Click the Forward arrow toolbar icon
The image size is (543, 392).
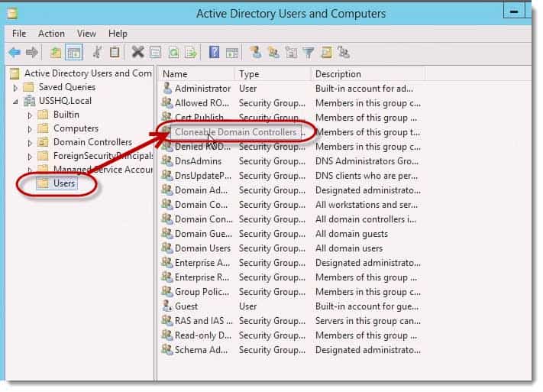32,53
